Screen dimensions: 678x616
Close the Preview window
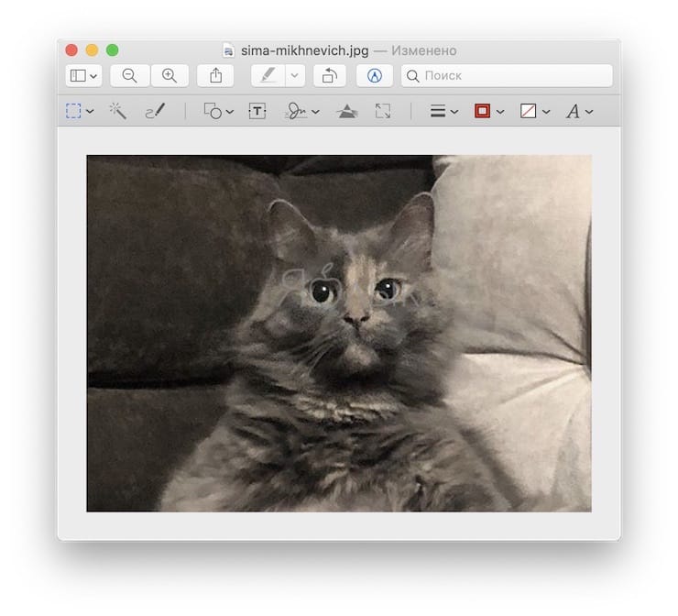tap(71, 50)
